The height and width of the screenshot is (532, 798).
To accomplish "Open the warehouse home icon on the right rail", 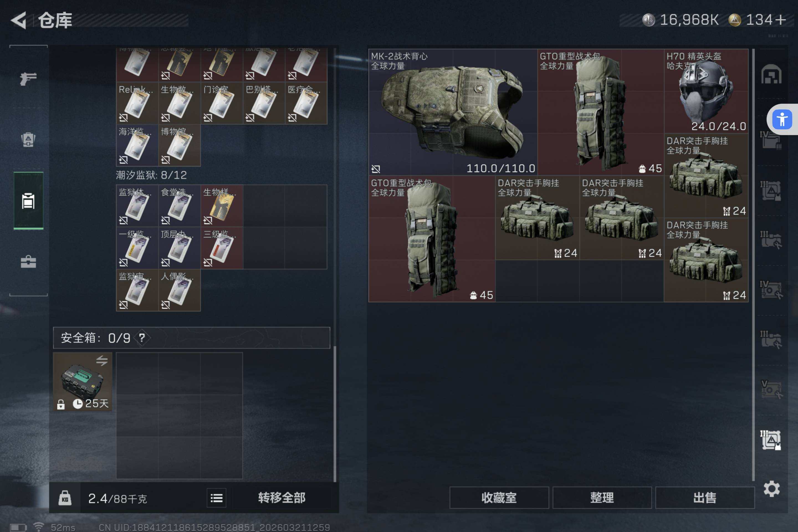I will 771,74.
